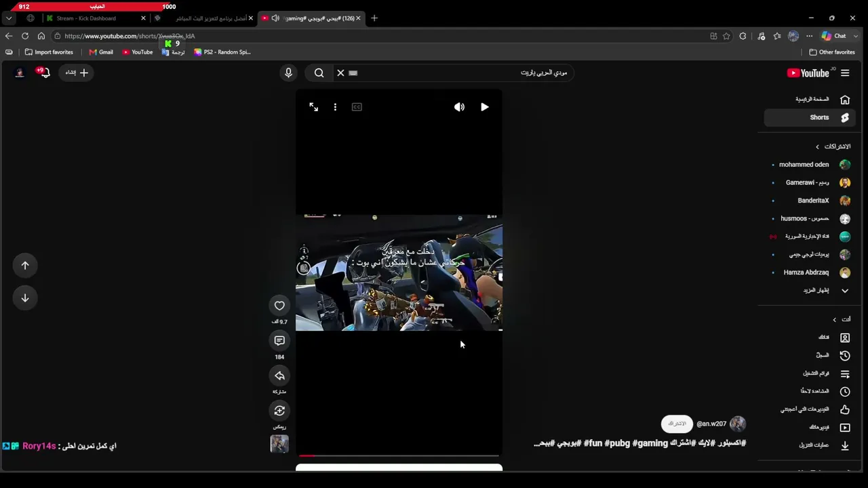
Task: Like the Short with the heart button
Action: coord(279,306)
